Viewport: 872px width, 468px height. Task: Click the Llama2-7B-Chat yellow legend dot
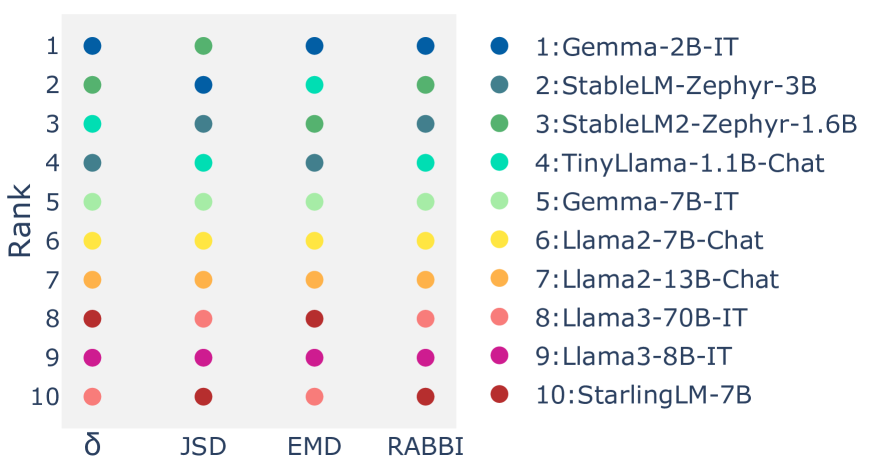499,239
